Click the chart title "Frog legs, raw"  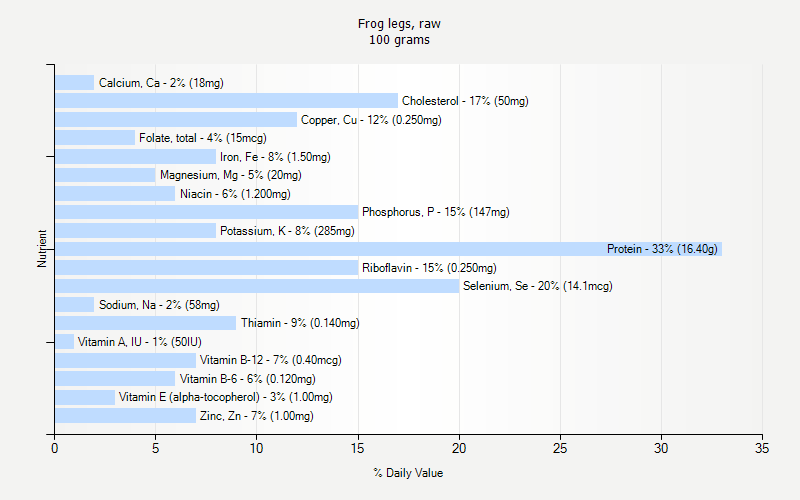(x=399, y=23)
